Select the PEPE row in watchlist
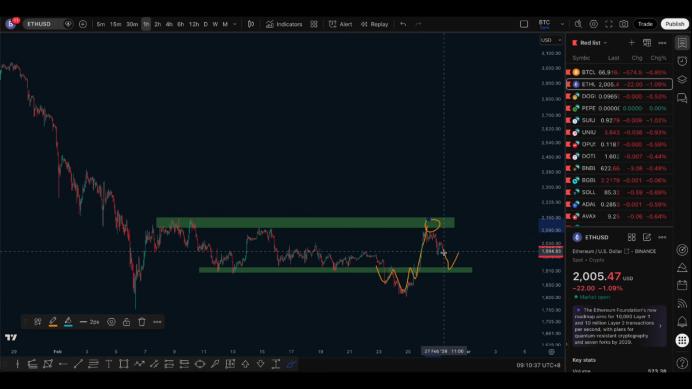Viewport: 692px width, 389px height. coord(619,108)
